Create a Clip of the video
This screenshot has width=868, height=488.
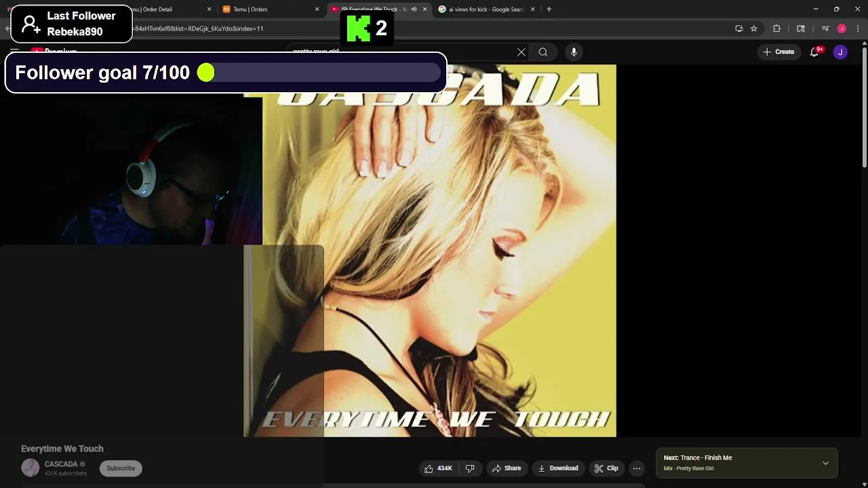[606, 468]
